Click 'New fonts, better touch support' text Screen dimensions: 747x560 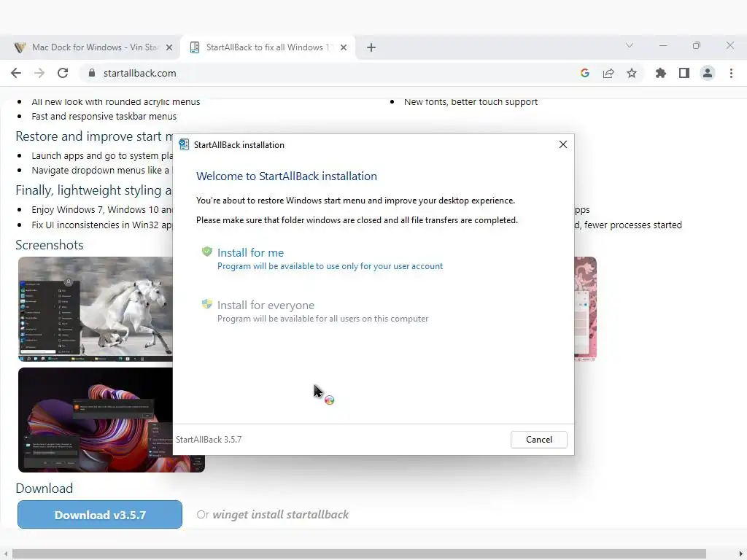coord(471,102)
